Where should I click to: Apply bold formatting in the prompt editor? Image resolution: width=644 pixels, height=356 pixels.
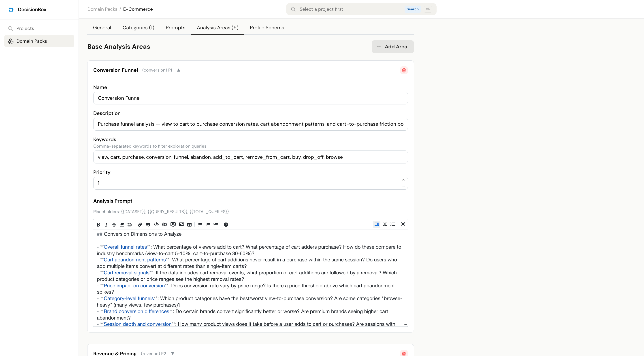pos(98,225)
